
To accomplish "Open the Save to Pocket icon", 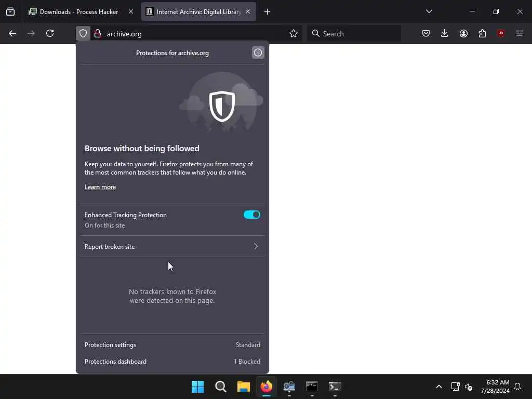I will click(x=426, y=34).
